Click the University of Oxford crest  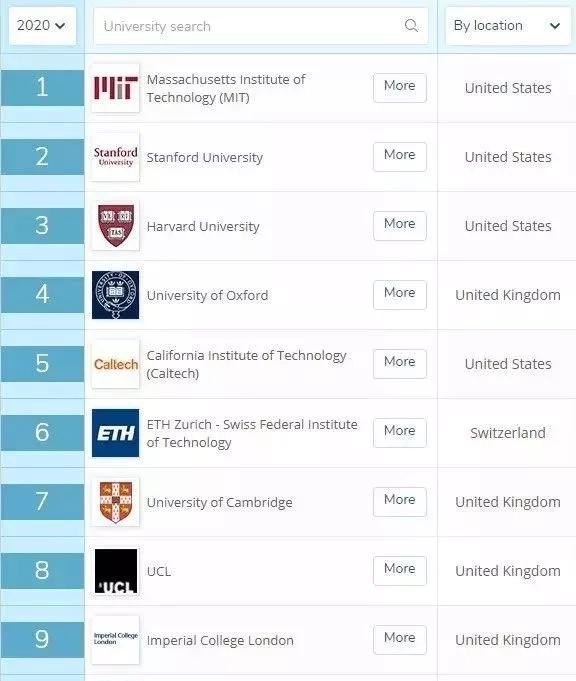click(x=116, y=295)
